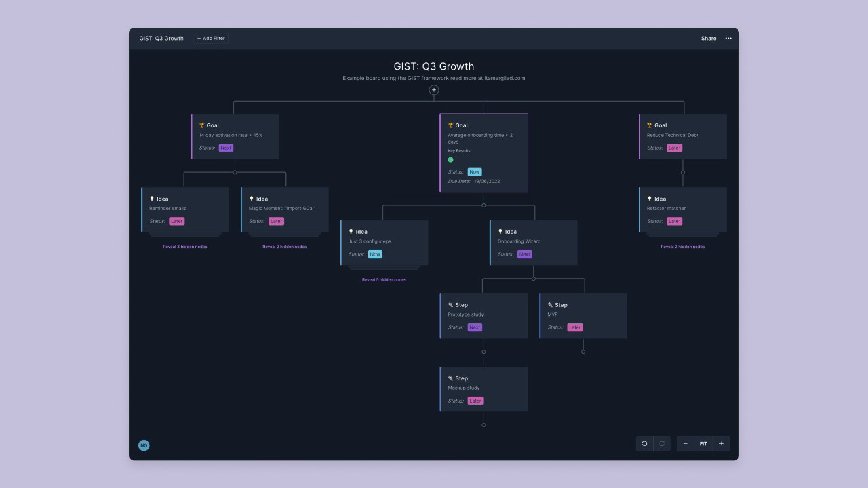This screenshot has height=488, width=868.
Task: Collapse children of the Onboarding Wizard idea
Action: (534, 279)
